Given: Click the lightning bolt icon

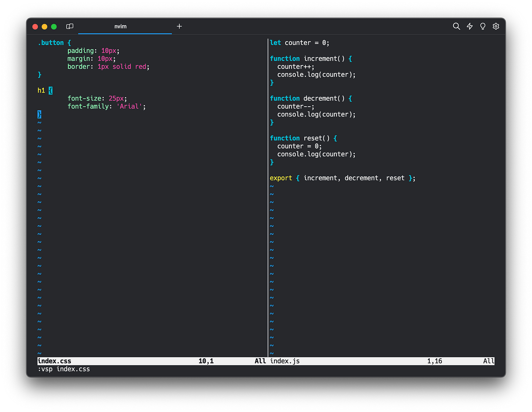Looking at the screenshot, I should [470, 26].
